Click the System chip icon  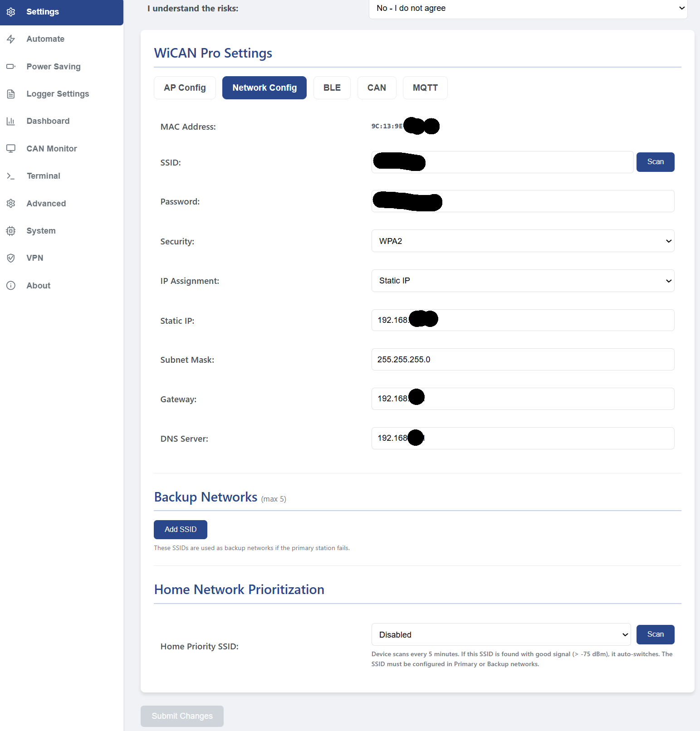point(11,231)
